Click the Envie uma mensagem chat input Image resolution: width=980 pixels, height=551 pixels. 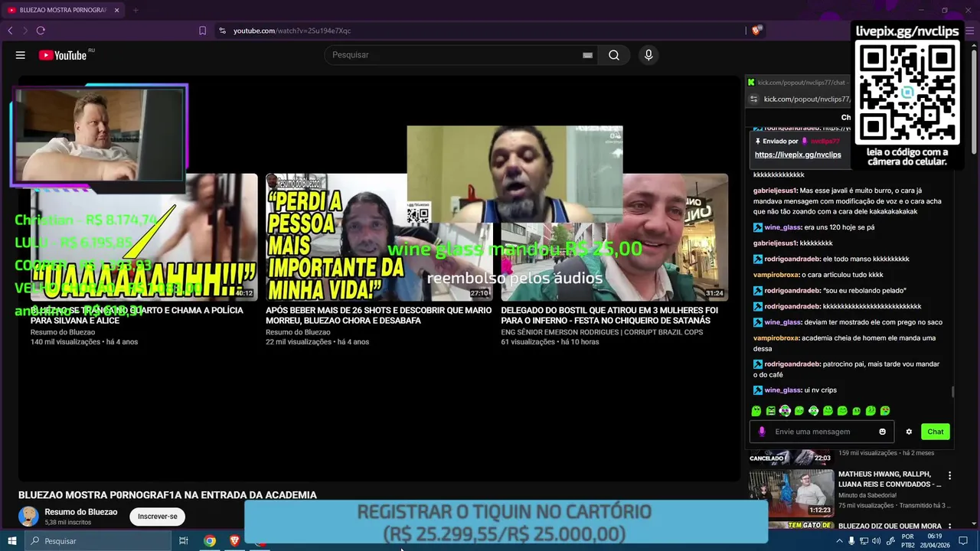tap(823, 432)
